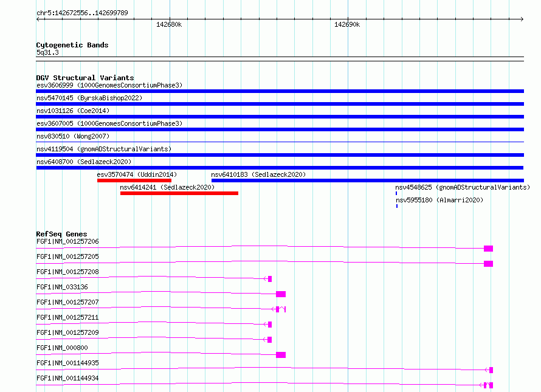541x392 pixels.
Task: Select the FGF1|NM_001257206 transcript label
Action: pos(67,241)
